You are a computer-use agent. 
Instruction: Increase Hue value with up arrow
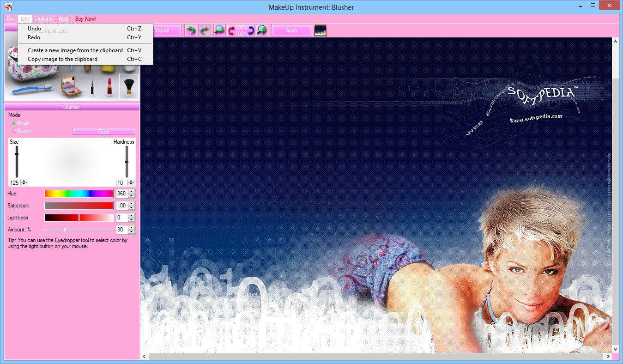pos(132,192)
